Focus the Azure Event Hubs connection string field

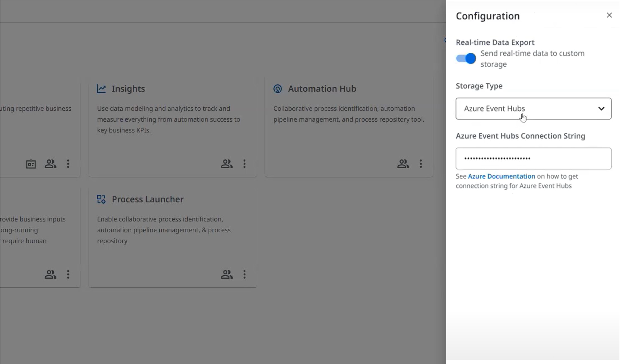tap(533, 159)
